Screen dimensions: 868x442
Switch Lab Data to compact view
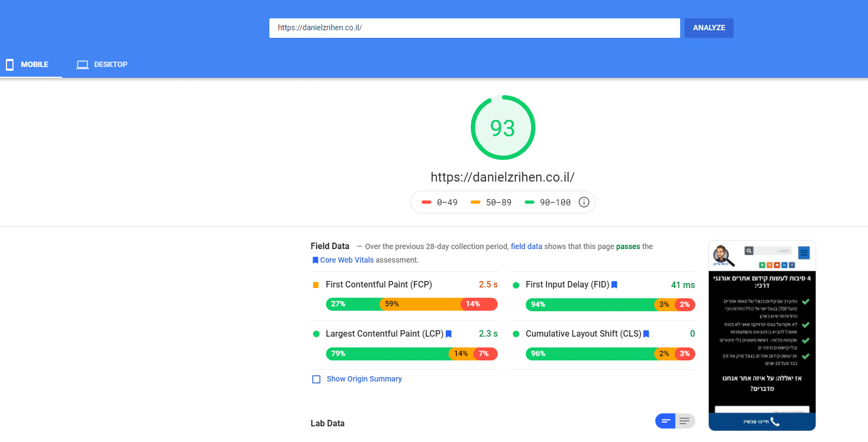666,421
